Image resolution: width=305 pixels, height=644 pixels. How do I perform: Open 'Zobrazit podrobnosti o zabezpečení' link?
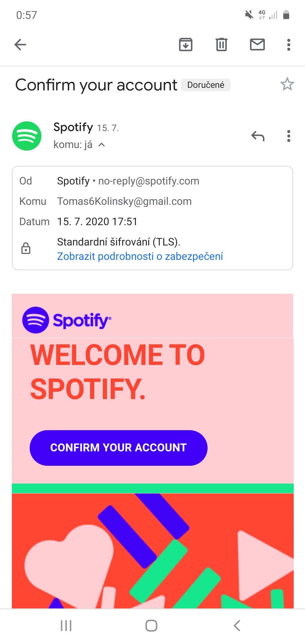click(140, 256)
